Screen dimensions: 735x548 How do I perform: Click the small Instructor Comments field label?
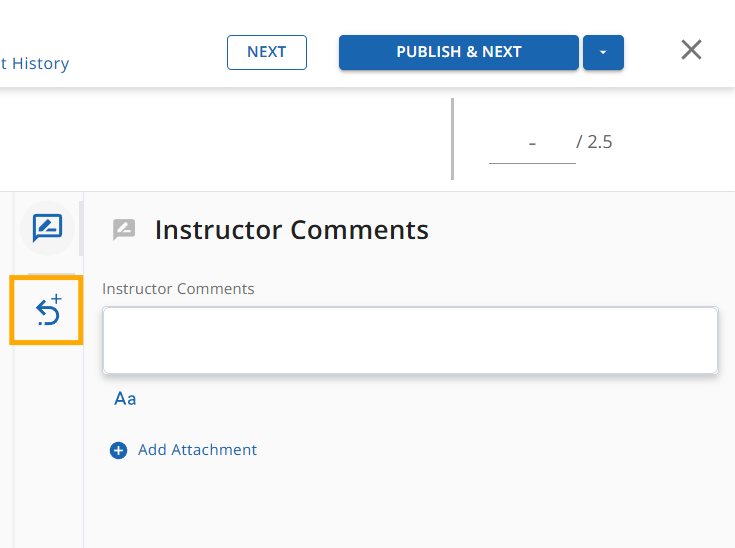(178, 289)
